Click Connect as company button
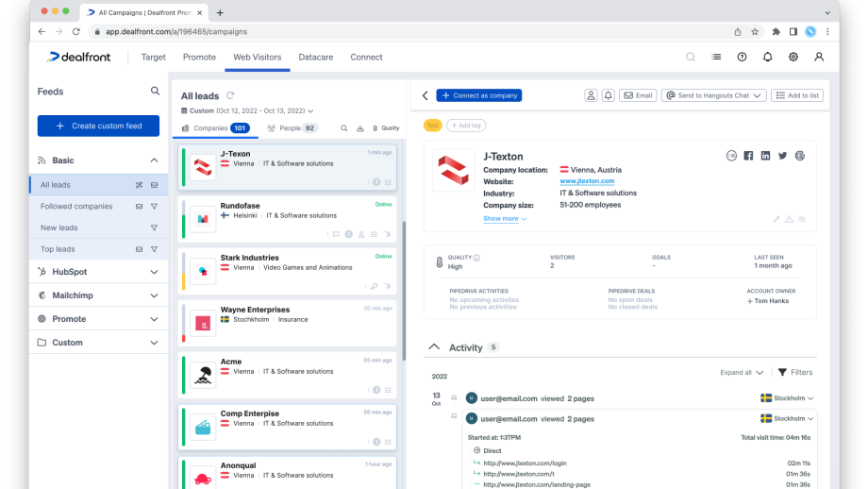Image resolution: width=868 pixels, height=489 pixels. tap(479, 95)
